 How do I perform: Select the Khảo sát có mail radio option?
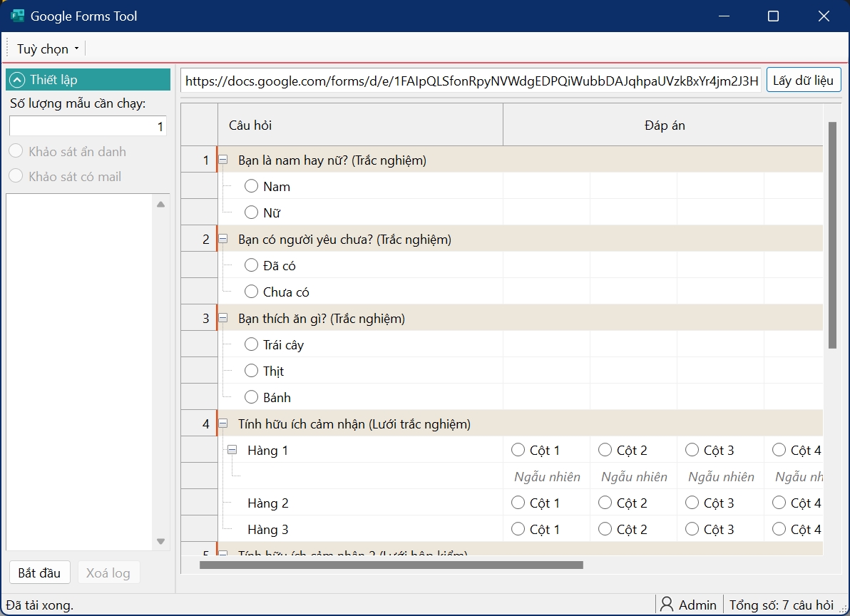16,175
